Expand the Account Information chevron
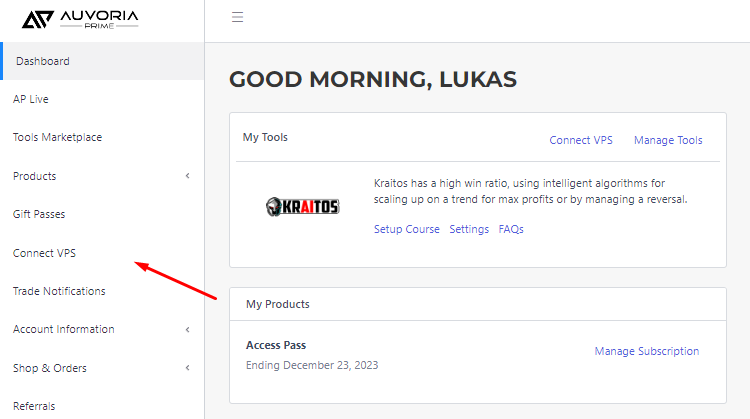This screenshot has height=419, width=750. [188, 330]
